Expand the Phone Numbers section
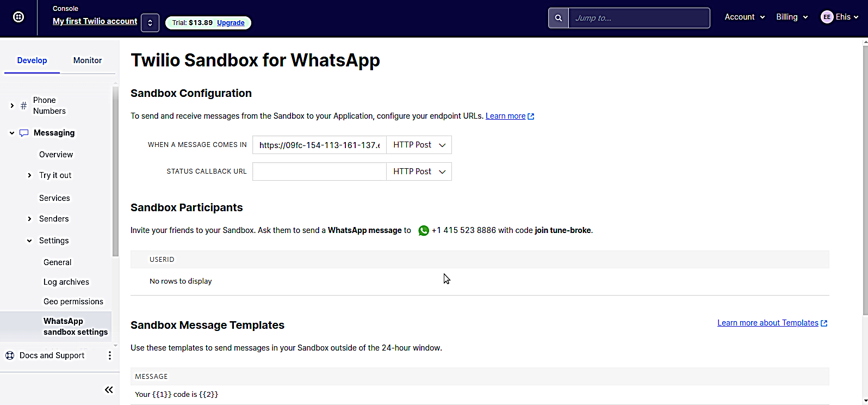This screenshot has height=405, width=868. [x=12, y=106]
